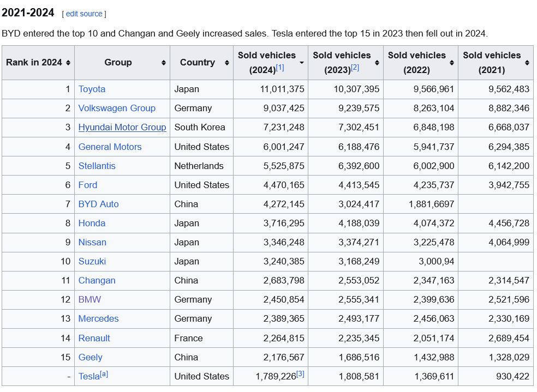The height and width of the screenshot is (392, 537).
Task: Select Honda's 2021 value 4,456,728
Action: (x=509, y=224)
